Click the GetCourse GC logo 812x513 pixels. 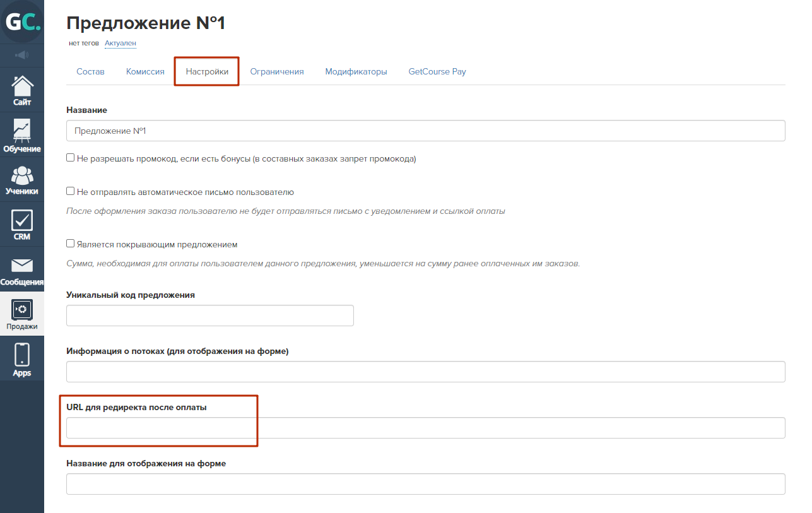pyautogui.click(x=22, y=21)
